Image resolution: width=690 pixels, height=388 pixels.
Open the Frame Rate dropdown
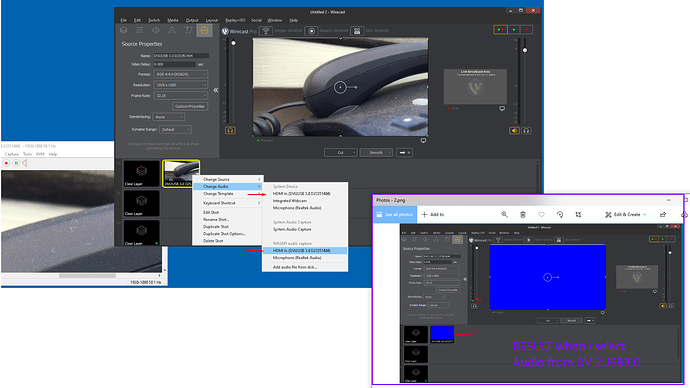pos(180,95)
